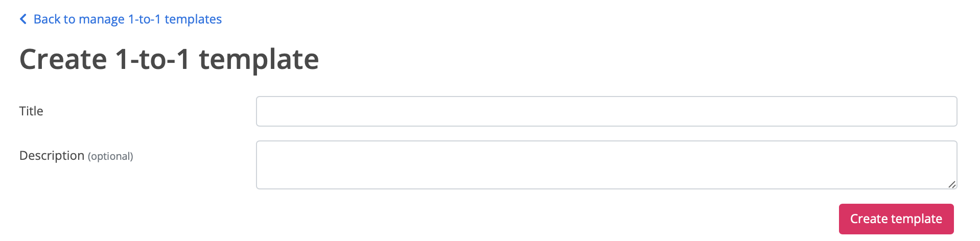Return to the 1-to-1 templates management page
980x241 pixels.
pos(127,19)
